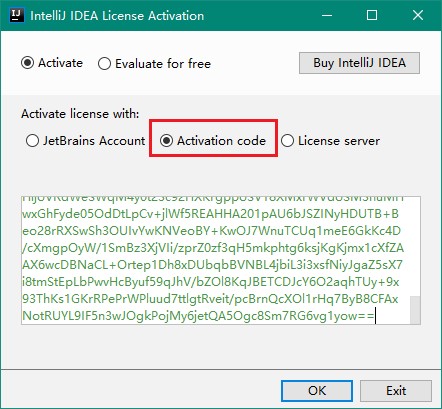Click the code line starting with i8tmStEpLb
This screenshot has height=409, width=442.
coord(211,282)
